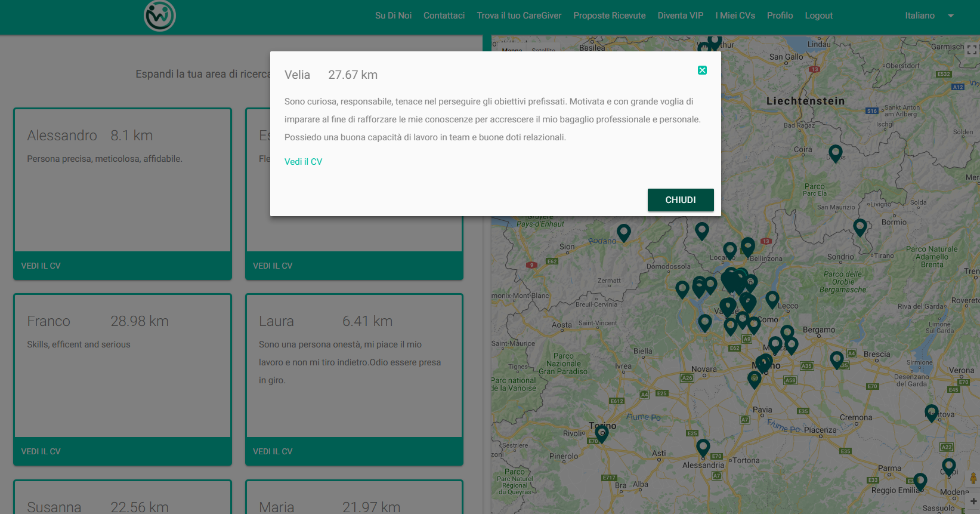Screen dimensions: 980x514
Task: Click the map pin near Mantova
Action: coord(931,412)
